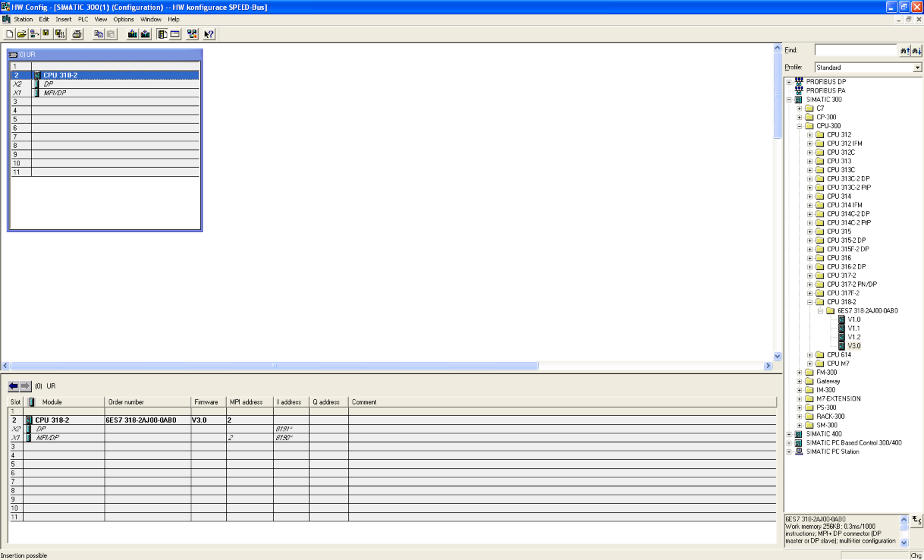Click inside the Find input field
Screen dimensions: 924x560
click(x=856, y=50)
